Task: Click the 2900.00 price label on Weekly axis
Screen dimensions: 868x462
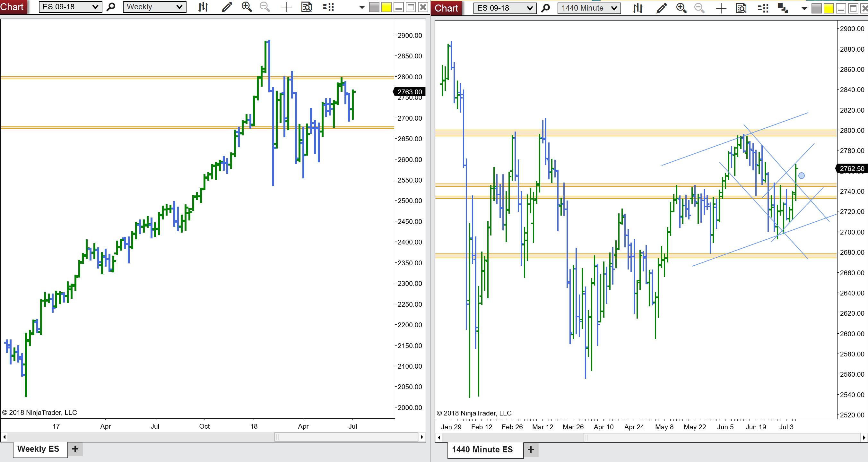Action: tap(409, 35)
